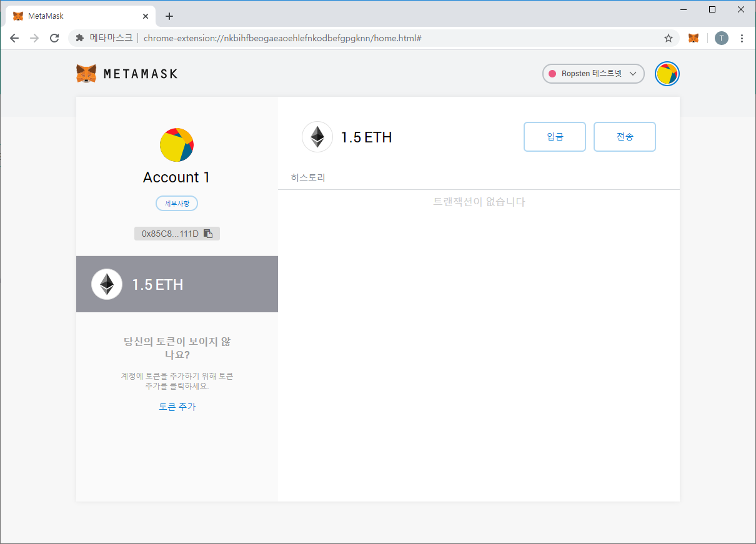Open Chrome three-dot menu
756x544 pixels.
click(742, 38)
